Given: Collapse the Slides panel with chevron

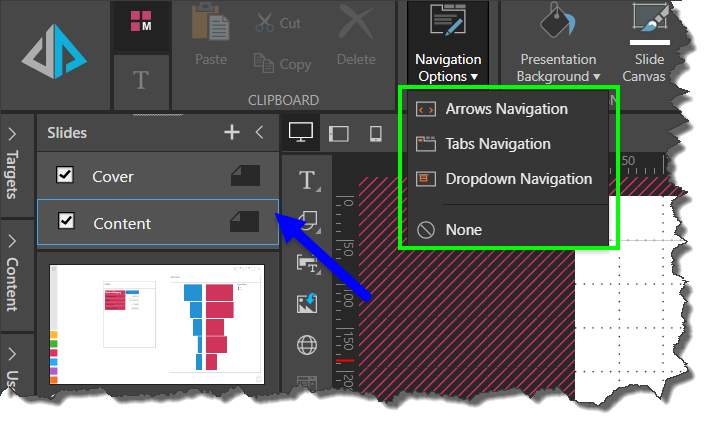Looking at the screenshot, I should [x=259, y=132].
